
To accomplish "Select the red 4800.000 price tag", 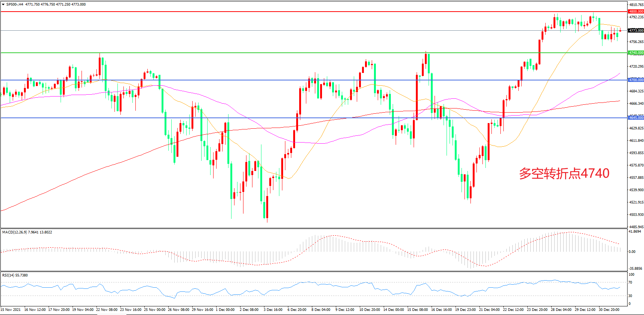I will 636,12.
